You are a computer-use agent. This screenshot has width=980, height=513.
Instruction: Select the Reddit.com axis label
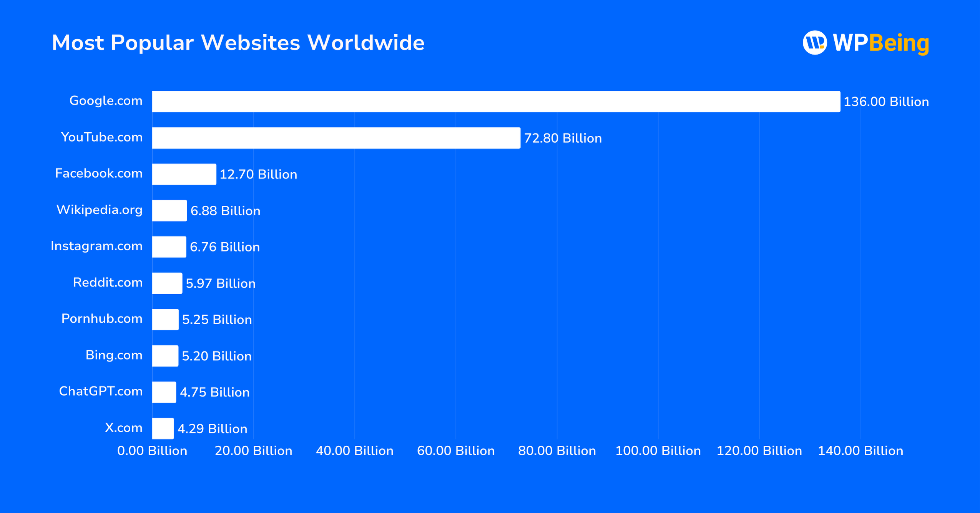[108, 283]
